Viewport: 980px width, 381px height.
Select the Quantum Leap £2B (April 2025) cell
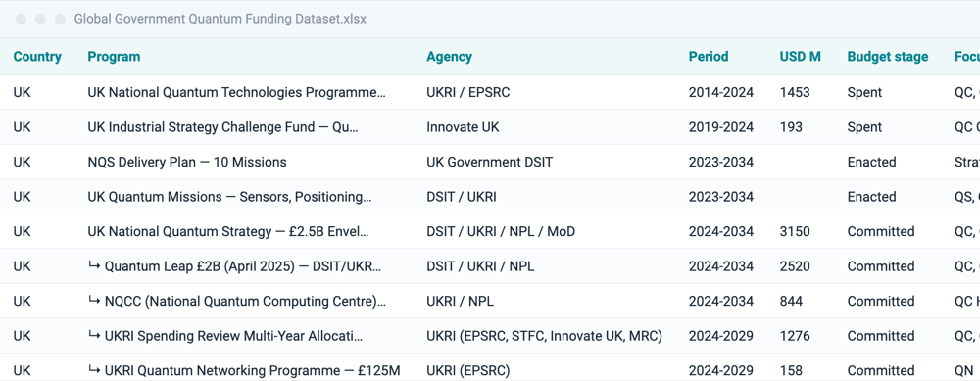click(234, 266)
